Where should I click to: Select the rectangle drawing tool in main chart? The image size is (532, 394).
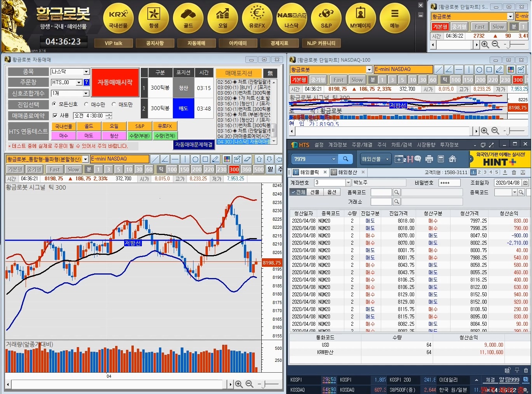point(206,159)
